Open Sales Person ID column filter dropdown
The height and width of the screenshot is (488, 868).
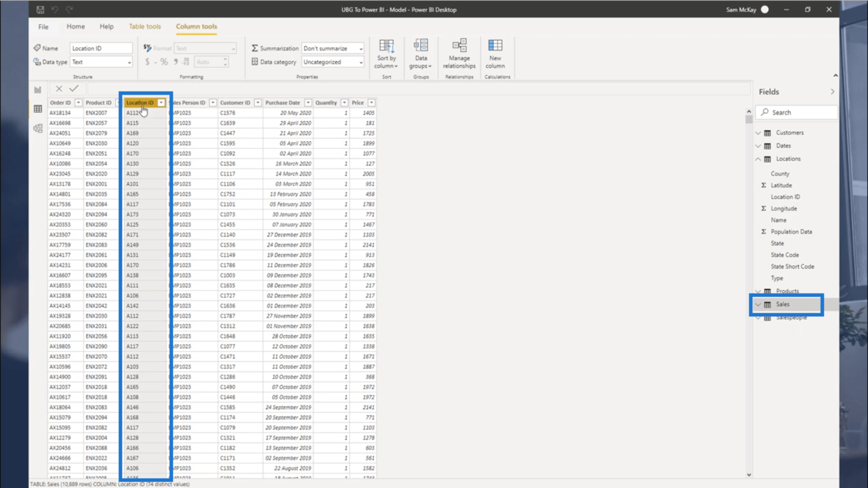pos(212,103)
